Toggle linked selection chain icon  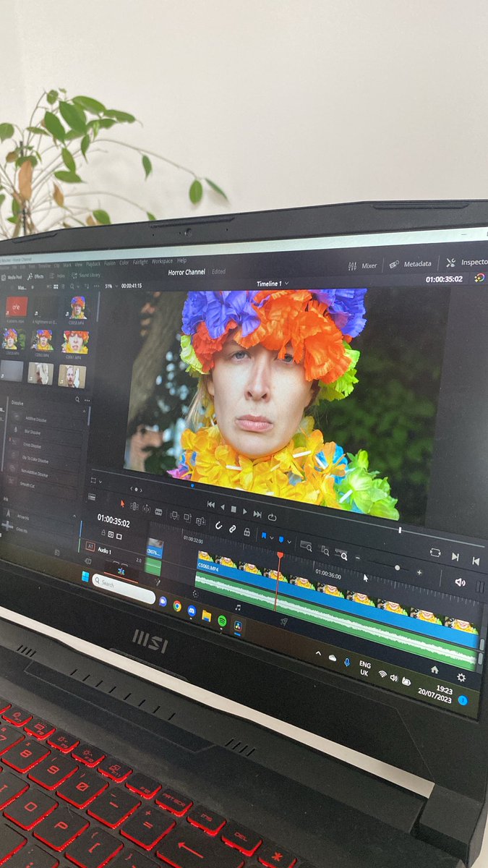pos(232,528)
